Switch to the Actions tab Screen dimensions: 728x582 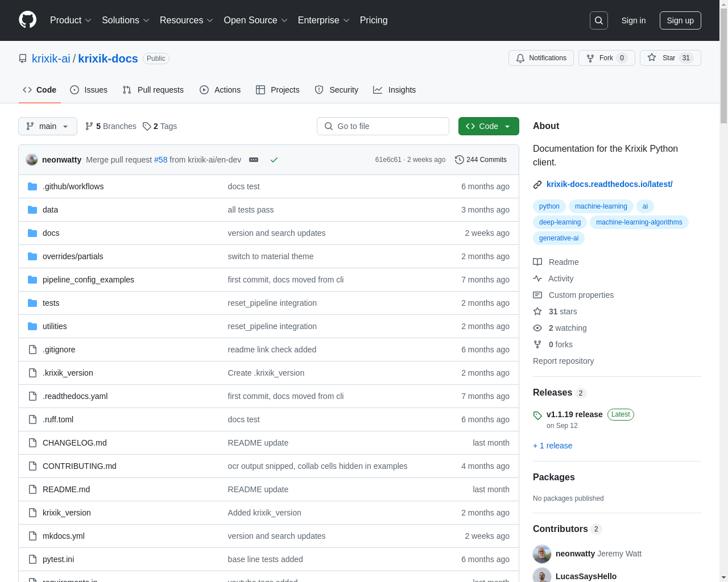220,90
